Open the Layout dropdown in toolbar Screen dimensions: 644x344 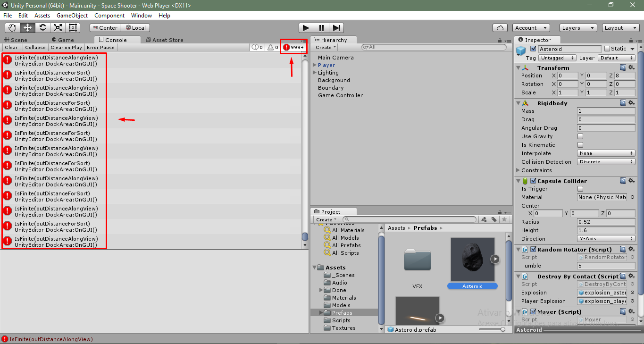pos(621,28)
